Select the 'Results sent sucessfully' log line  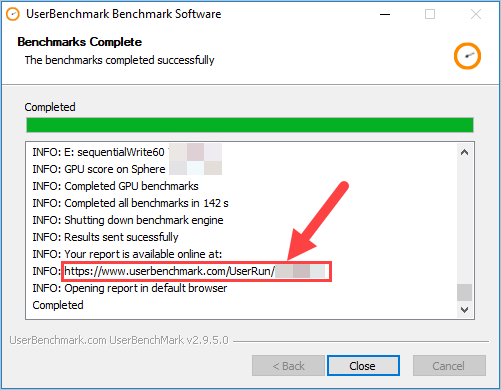pos(105,237)
